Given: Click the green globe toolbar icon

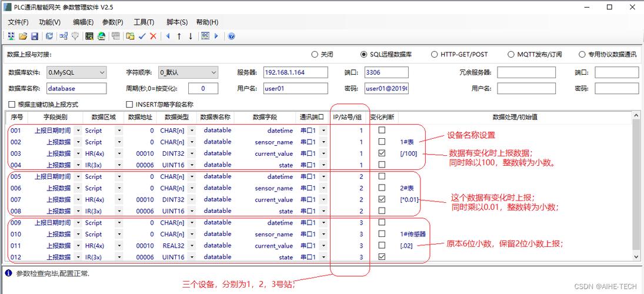Looking at the screenshot, I should (101, 36).
